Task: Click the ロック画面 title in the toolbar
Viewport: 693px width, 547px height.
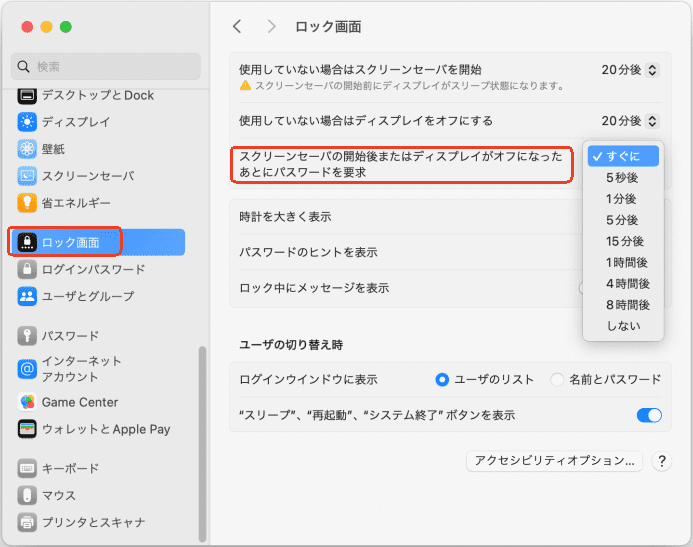Action: pyautogui.click(x=328, y=27)
